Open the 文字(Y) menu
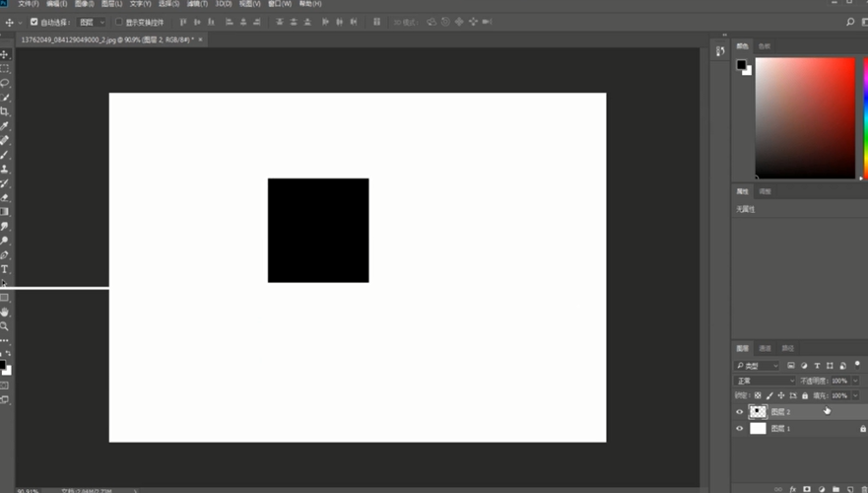 tap(140, 4)
